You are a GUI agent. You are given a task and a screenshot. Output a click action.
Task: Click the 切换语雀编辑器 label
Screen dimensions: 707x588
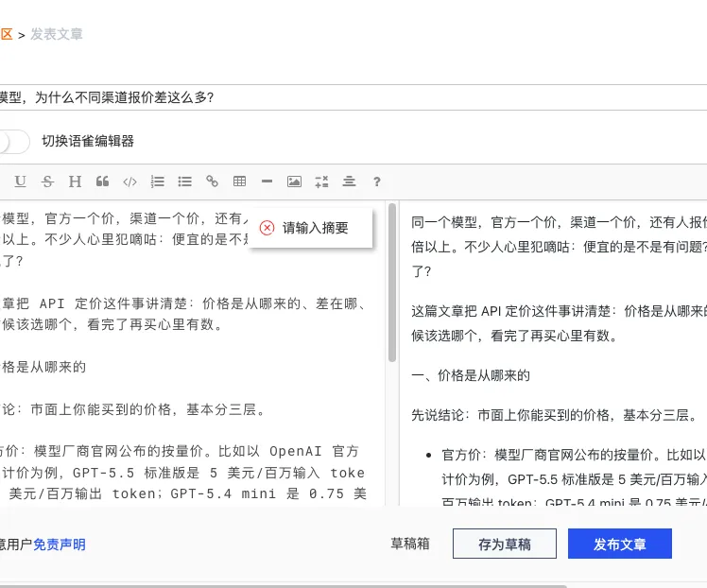pyautogui.click(x=88, y=141)
